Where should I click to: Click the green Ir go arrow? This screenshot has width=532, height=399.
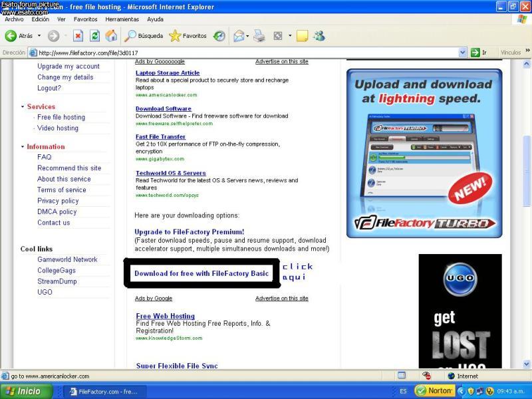(475, 53)
